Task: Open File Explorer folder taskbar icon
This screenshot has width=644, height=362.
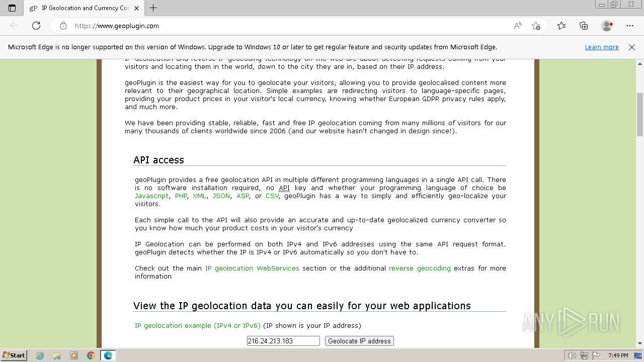Action: 57,355
